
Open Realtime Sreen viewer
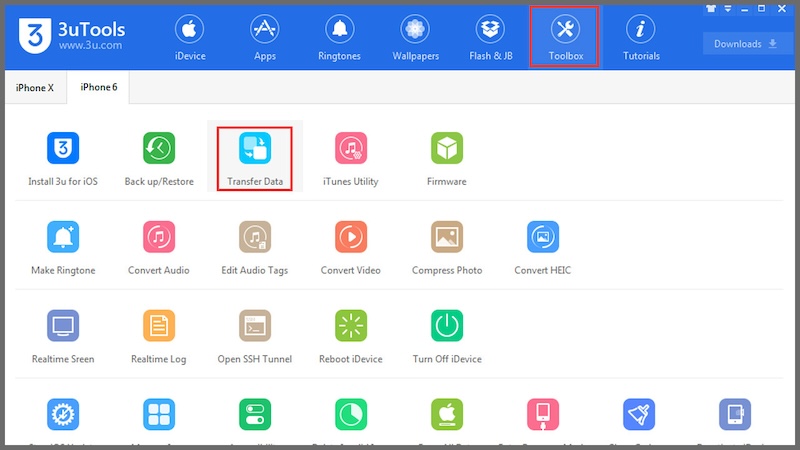[63, 337]
